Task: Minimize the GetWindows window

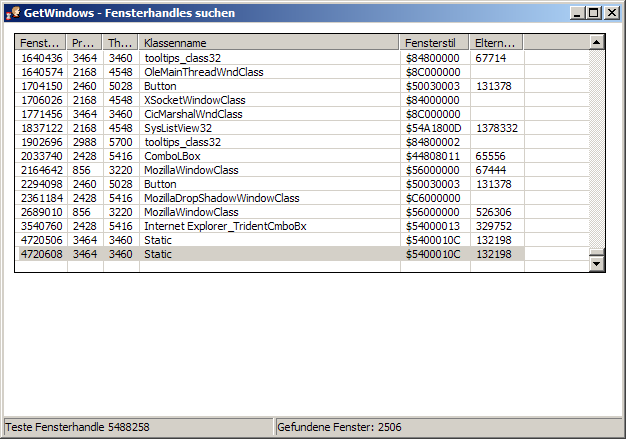Action: click(578, 13)
